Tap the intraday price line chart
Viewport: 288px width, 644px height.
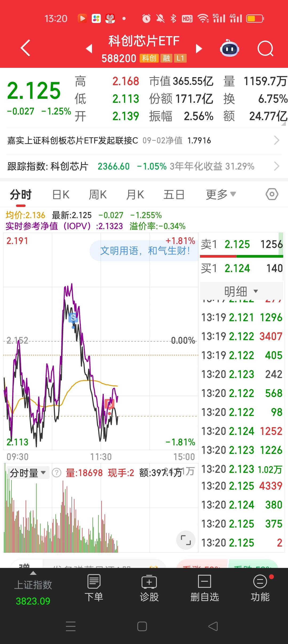(101, 341)
